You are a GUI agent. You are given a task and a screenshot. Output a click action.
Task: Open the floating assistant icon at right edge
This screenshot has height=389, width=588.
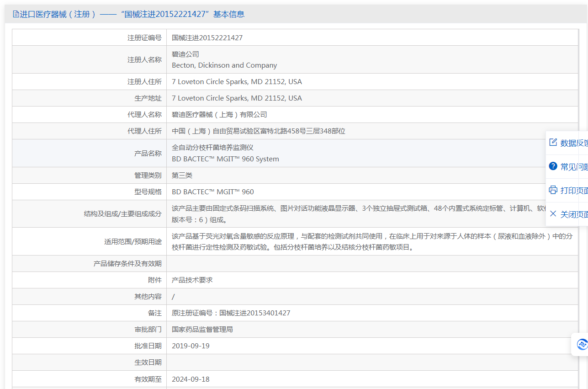pos(582,344)
